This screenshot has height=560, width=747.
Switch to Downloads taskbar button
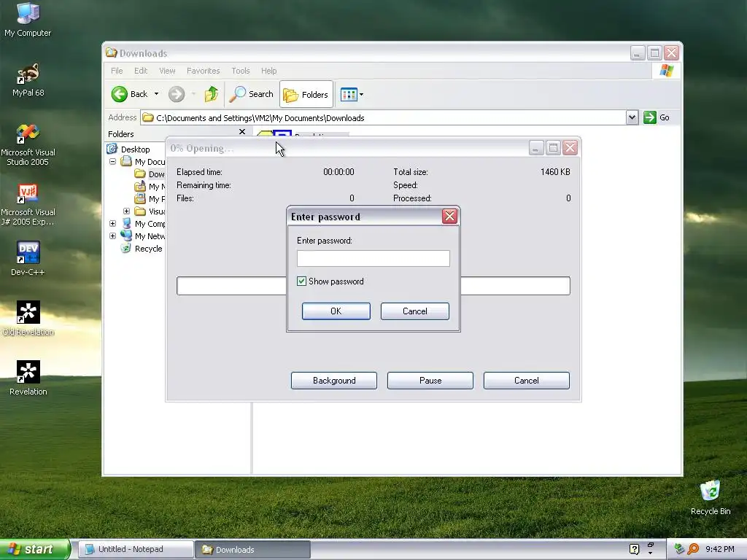point(252,549)
